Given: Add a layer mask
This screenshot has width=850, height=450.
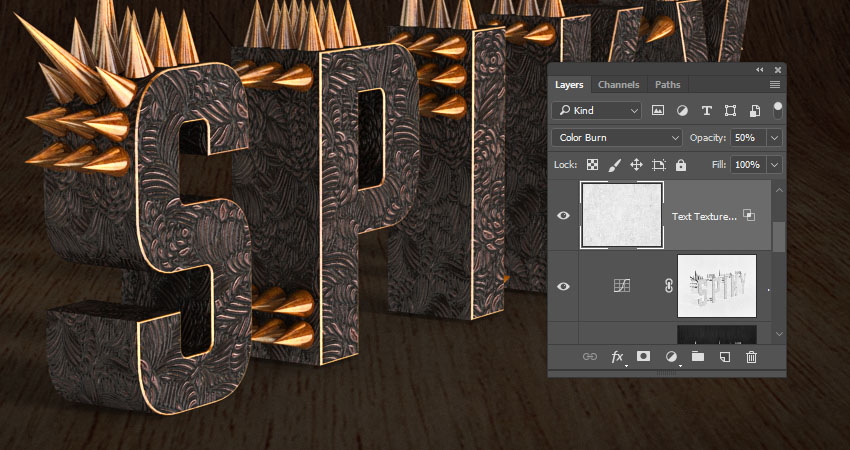Looking at the screenshot, I should tap(643, 356).
